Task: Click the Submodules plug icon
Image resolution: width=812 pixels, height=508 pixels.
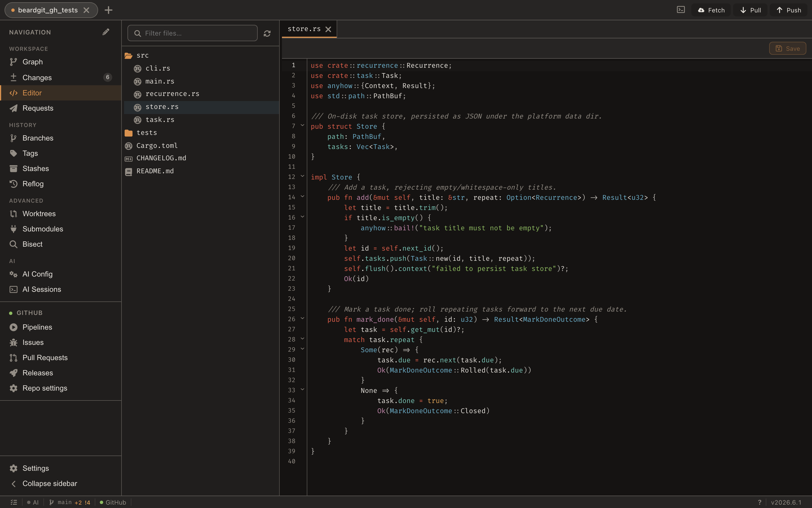Action: 14,229
